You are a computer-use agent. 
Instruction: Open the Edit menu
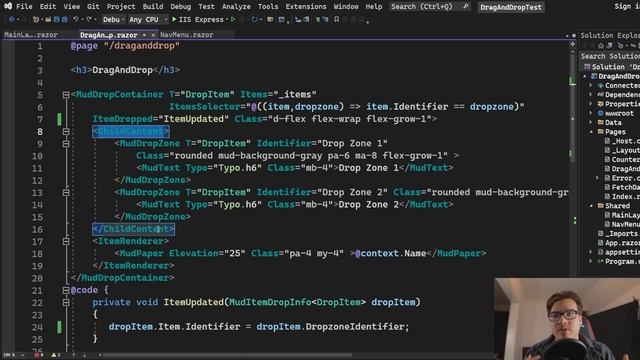(x=48, y=7)
